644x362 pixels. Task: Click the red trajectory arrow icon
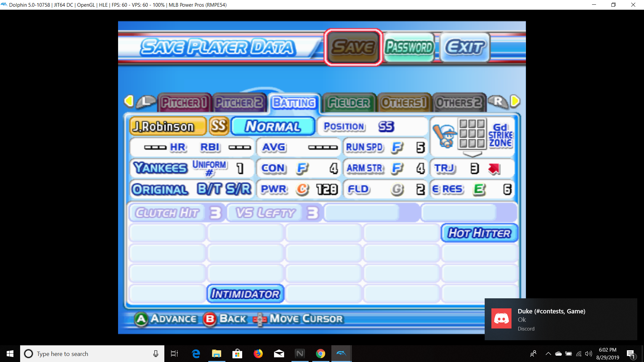(494, 169)
